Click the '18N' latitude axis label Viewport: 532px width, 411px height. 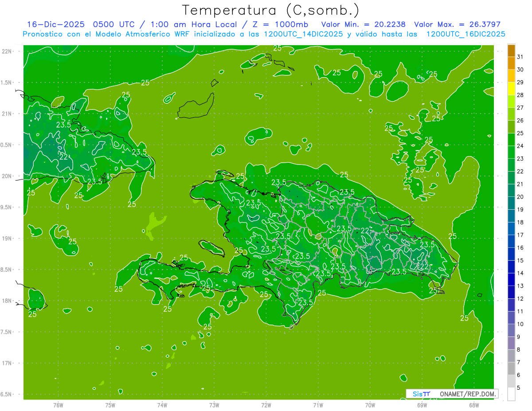tap(8, 301)
